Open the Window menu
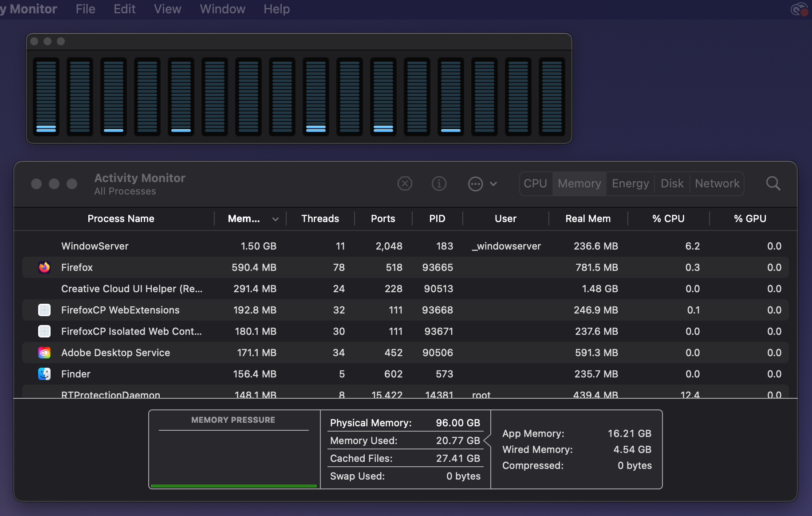812x516 pixels. (223, 9)
